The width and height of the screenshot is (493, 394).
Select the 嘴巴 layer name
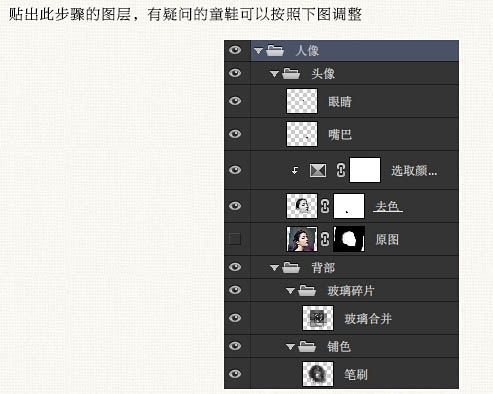tap(340, 135)
